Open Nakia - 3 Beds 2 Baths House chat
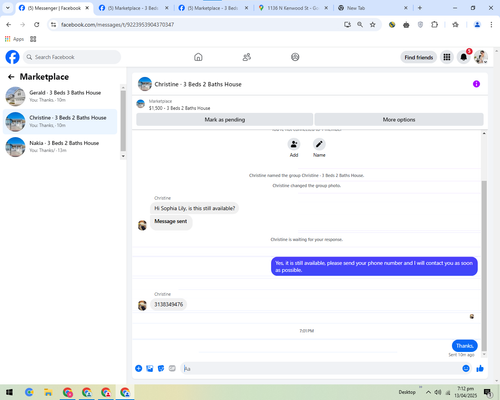The height and width of the screenshot is (400, 500). pos(60,147)
